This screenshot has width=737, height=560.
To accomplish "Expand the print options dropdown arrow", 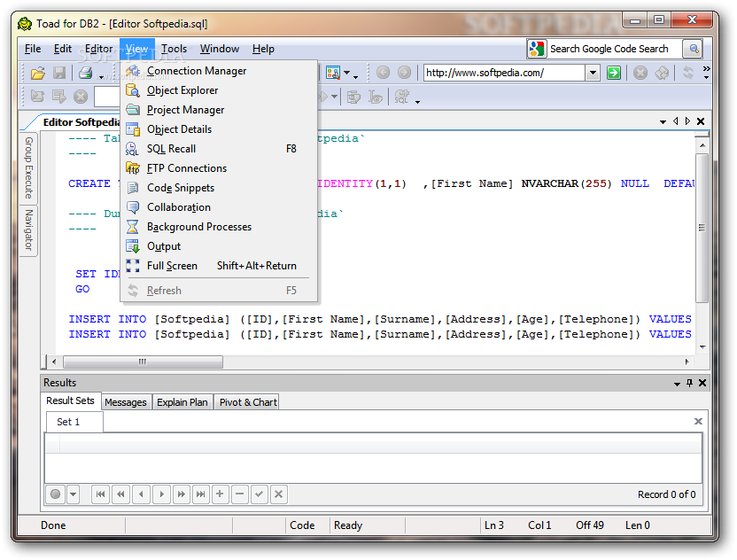I will pos(102,75).
